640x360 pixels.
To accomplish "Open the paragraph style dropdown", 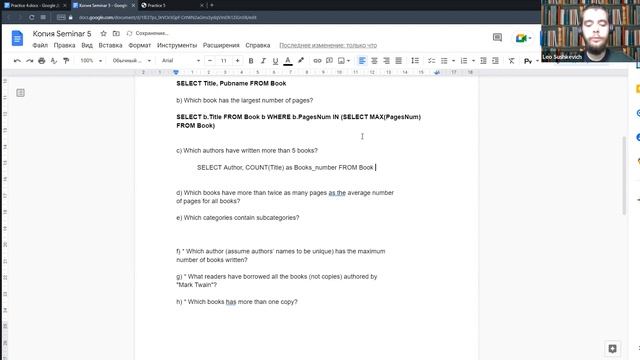I will [x=132, y=61].
